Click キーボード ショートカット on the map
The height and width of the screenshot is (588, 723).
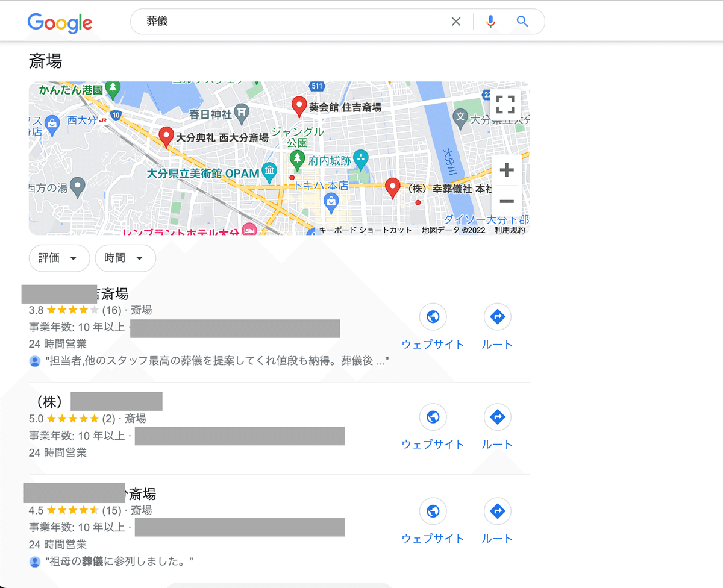[x=366, y=230]
